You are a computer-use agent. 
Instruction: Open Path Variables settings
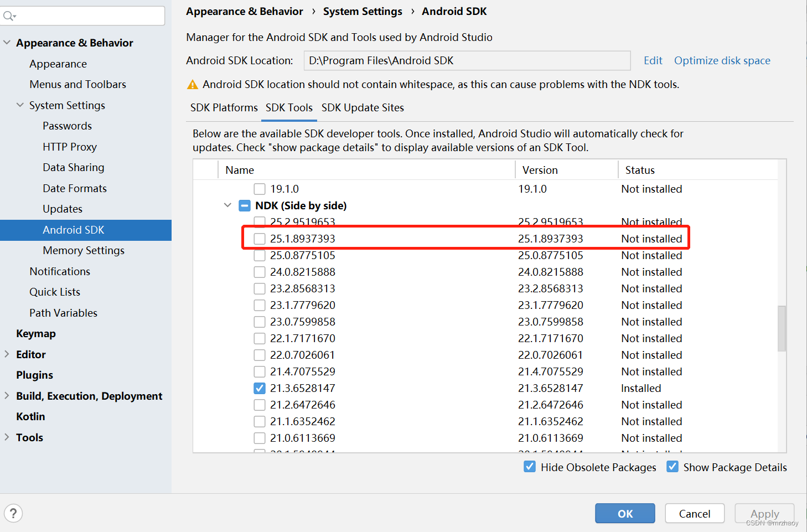(64, 313)
